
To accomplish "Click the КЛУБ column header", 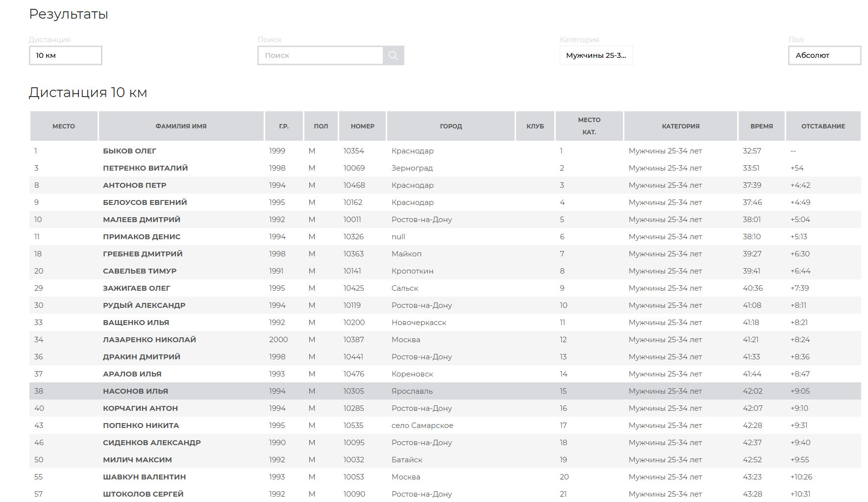I will 535,126.
